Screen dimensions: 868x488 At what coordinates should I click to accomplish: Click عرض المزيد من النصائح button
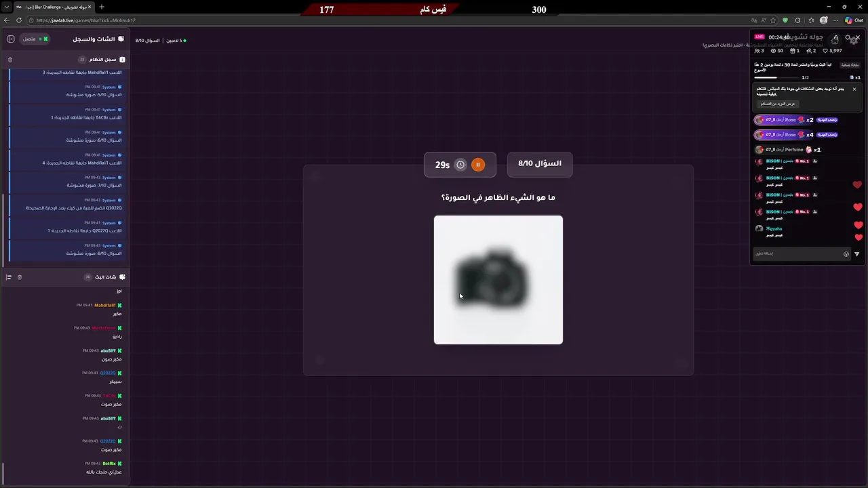tap(778, 104)
